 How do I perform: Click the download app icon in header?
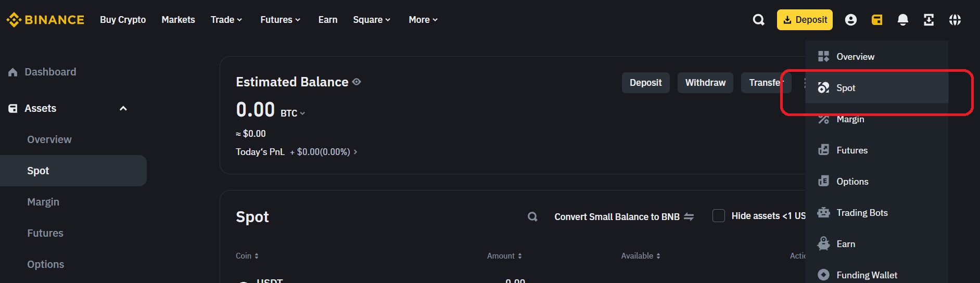929,20
